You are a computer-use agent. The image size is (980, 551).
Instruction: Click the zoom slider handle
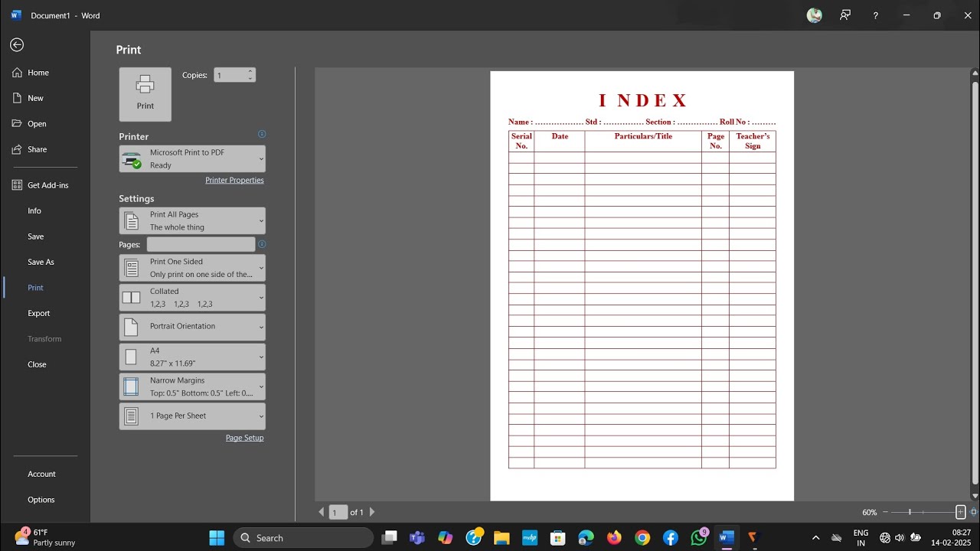click(x=910, y=512)
